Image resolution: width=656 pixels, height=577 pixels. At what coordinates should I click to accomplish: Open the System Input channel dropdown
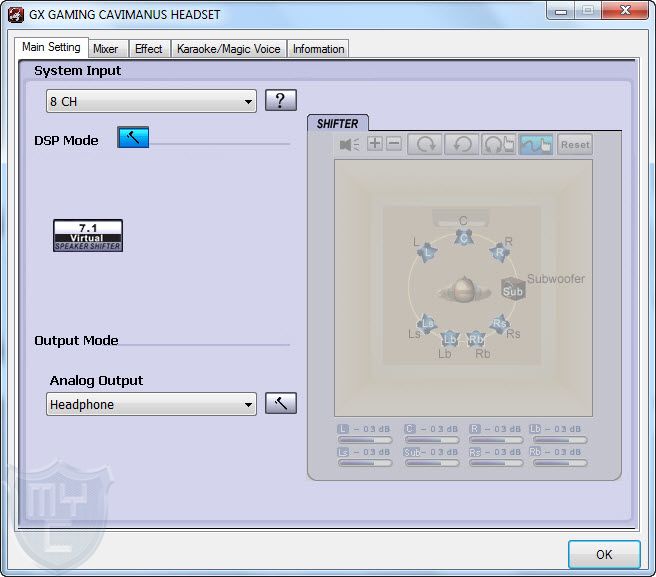(151, 101)
